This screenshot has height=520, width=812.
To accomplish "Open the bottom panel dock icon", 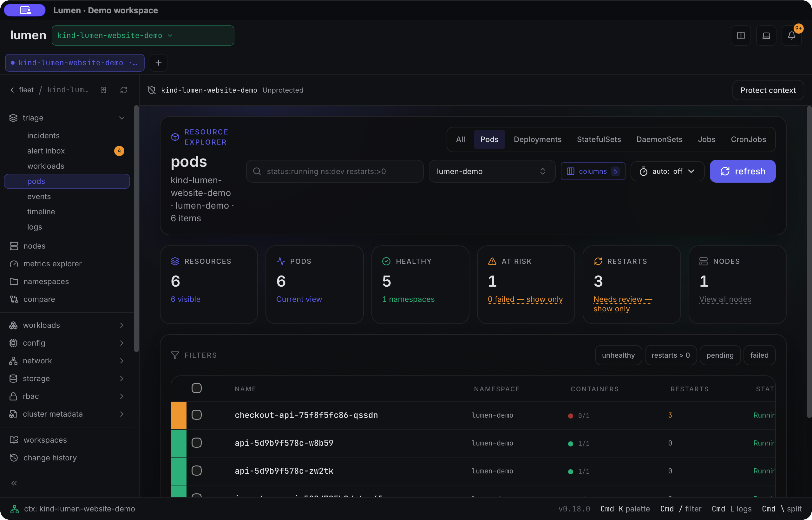I will (x=766, y=36).
